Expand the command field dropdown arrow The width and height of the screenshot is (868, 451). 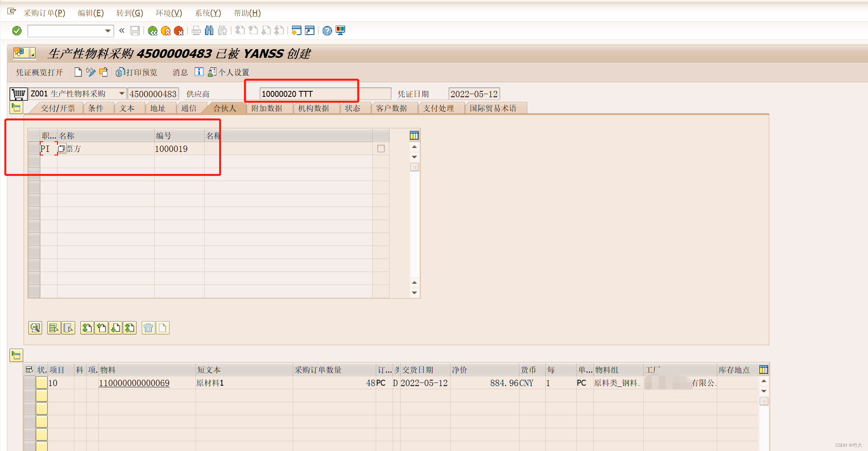click(x=107, y=31)
